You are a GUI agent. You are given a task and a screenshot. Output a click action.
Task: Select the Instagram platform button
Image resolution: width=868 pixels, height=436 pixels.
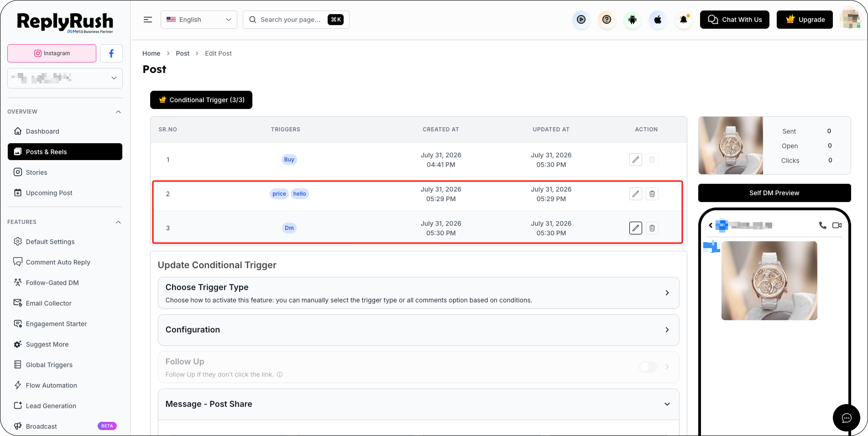[52, 53]
